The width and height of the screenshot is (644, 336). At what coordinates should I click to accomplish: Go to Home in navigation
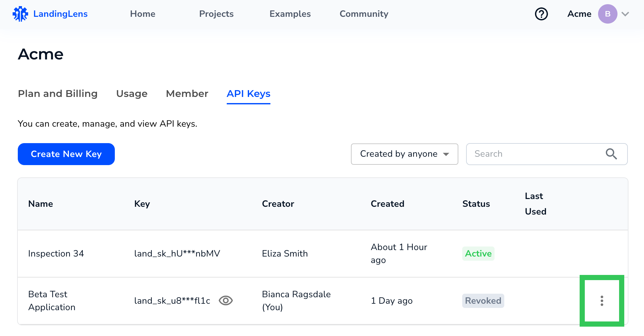[x=143, y=14]
